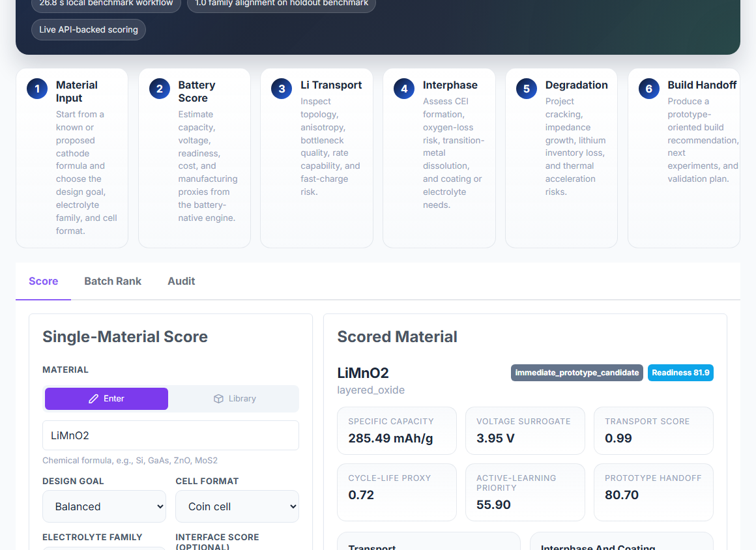The height and width of the screenshot is (550, 756).
Task: Click the Li Transport heading
Action: [x=331, y=85]
